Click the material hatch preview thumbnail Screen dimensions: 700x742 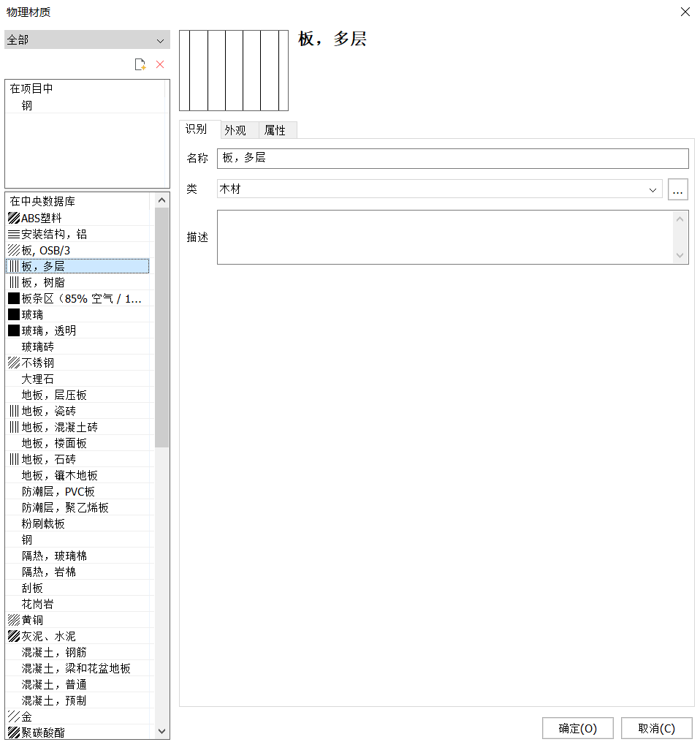point(234,70)
